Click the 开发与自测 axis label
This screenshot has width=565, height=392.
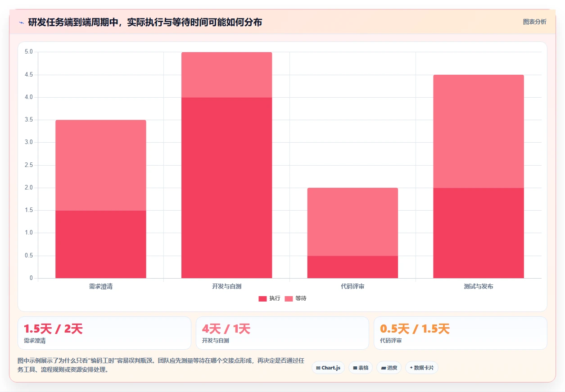[227, 287]
